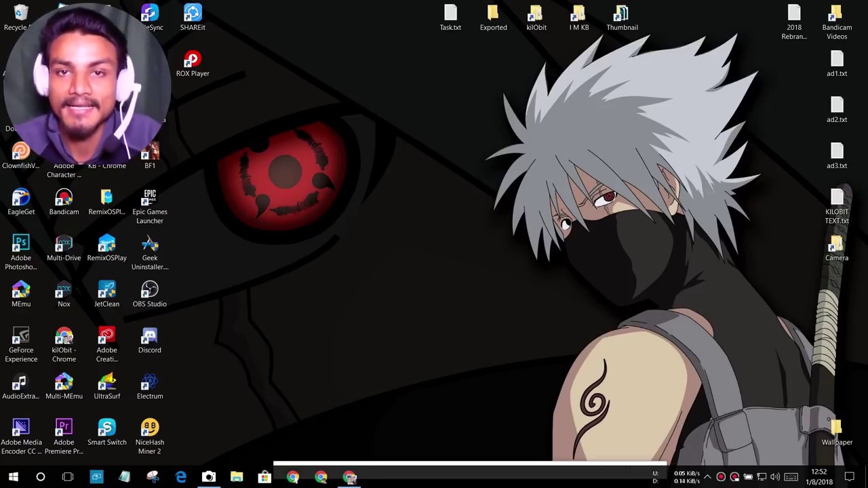Select the Geek Uninstaller shortcut
This screenshot has height=488, width=868.
point(150,253)
